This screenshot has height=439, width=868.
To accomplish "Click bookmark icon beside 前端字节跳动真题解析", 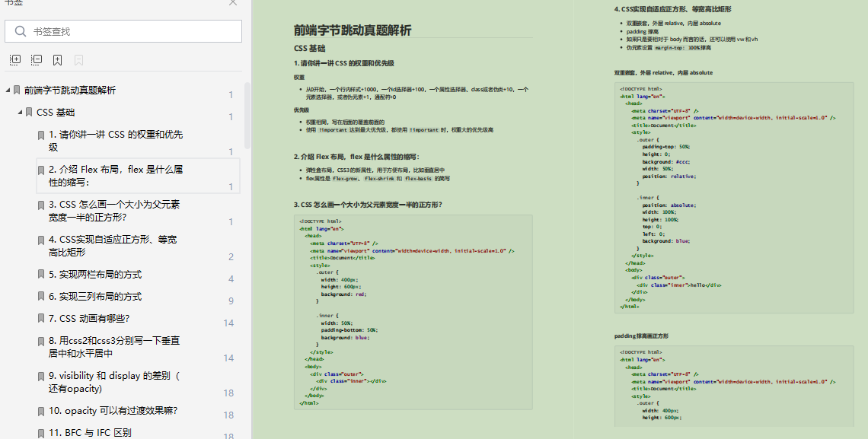I will click(x=17, y=90).
